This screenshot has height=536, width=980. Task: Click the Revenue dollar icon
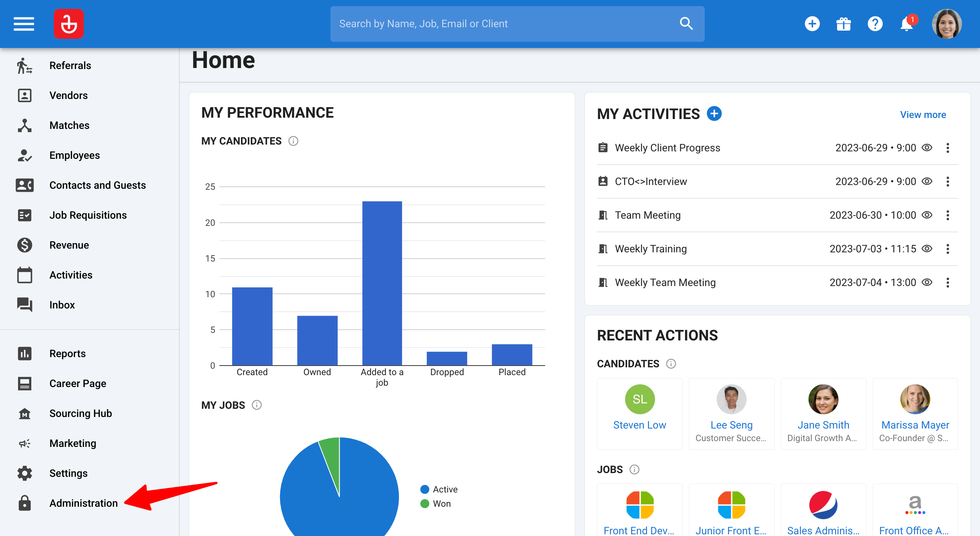[x=24, y=245]
